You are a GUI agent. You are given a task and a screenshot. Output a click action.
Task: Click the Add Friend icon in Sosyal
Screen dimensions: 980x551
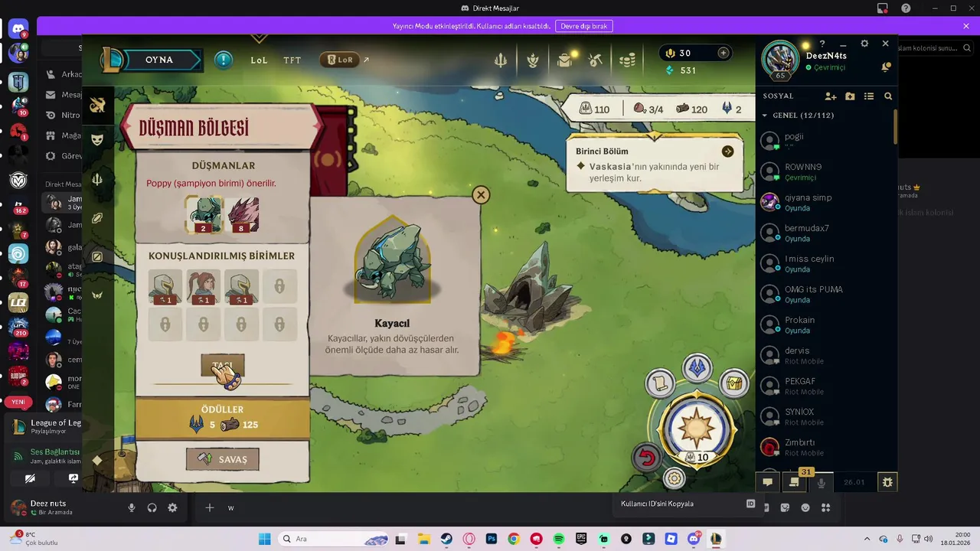point(831,96)
